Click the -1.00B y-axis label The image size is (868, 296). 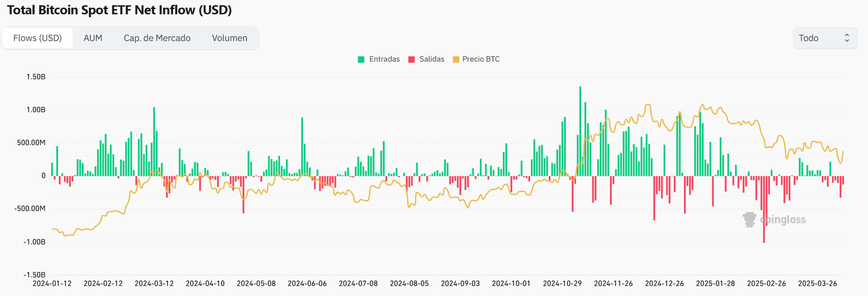(34, 242)
